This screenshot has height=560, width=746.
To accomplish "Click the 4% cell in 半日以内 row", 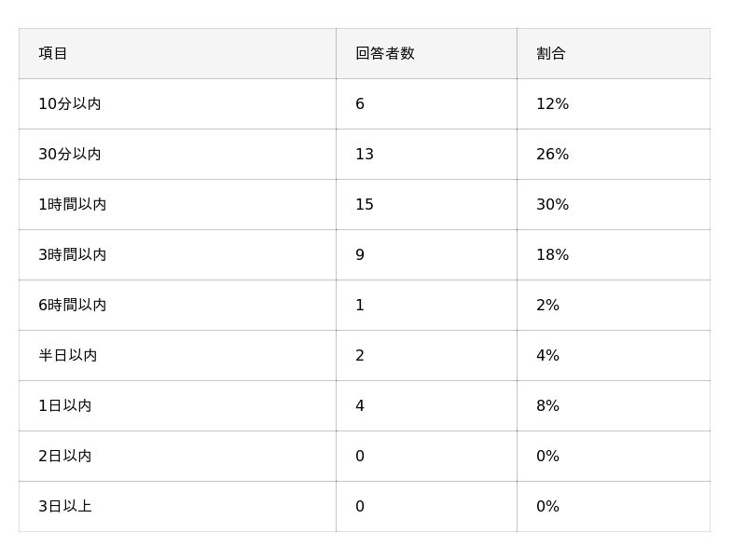I will click(547, 356).
